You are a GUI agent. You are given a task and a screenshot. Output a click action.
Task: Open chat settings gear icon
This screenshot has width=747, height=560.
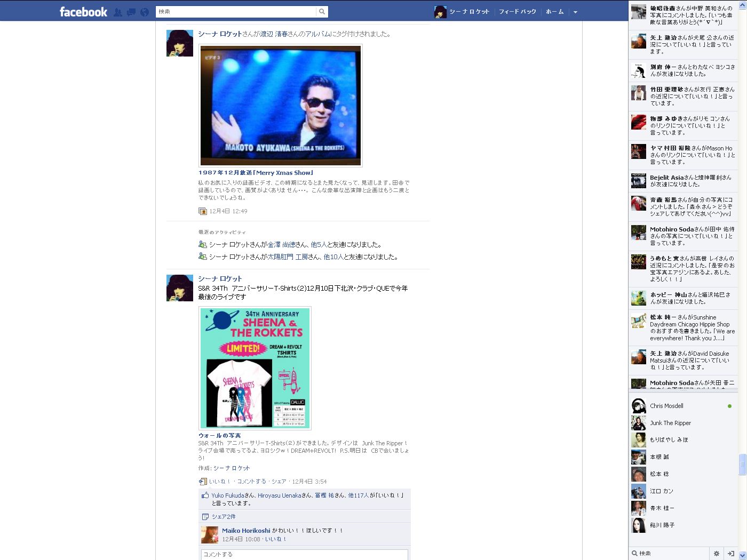click(717, 554)
